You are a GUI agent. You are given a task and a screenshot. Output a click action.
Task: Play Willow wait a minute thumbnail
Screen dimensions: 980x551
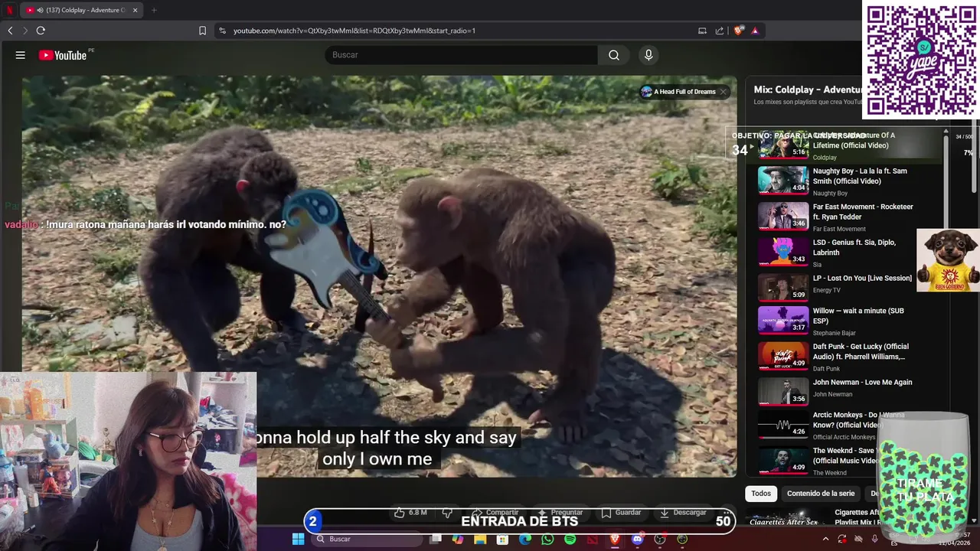[x=782, y=320]
